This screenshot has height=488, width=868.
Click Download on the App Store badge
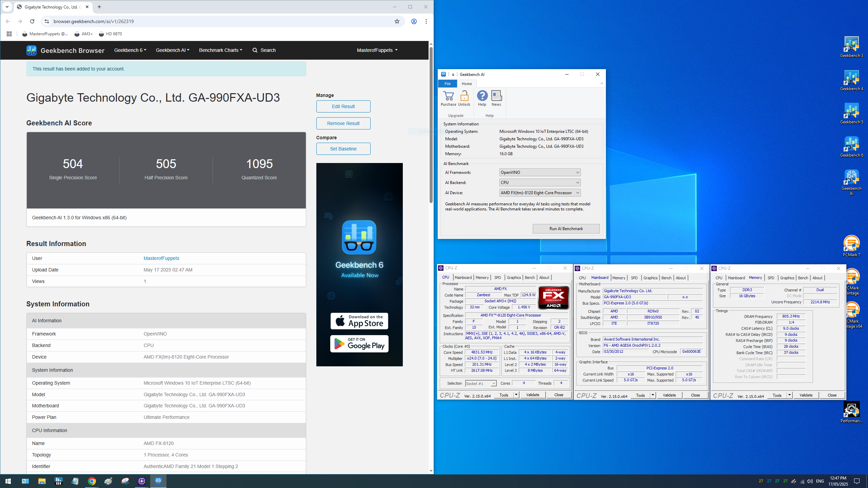click(x=359, y=321)
